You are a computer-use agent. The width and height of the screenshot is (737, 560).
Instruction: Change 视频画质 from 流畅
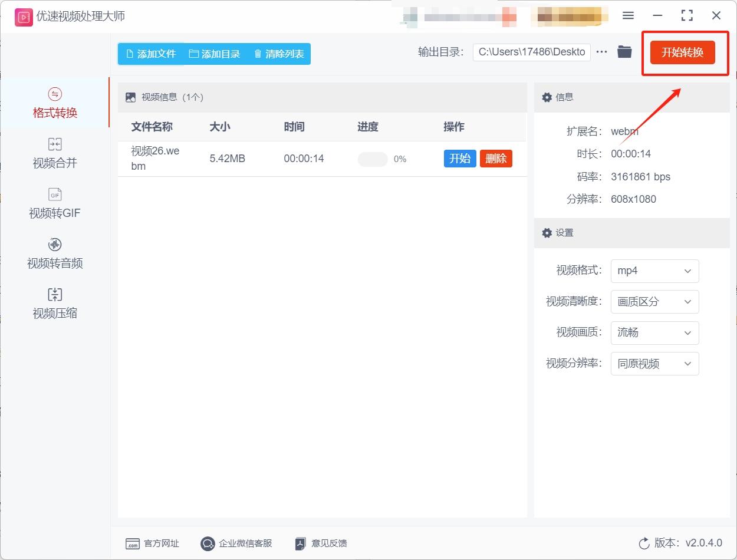click(x=654, y=333)
